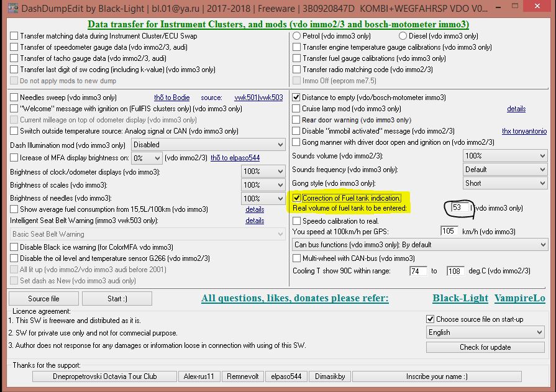Click Dnepropetrovski Octavia Tour Club button
The height and width of the screenshot is (392, 556).
pos(104,376)
